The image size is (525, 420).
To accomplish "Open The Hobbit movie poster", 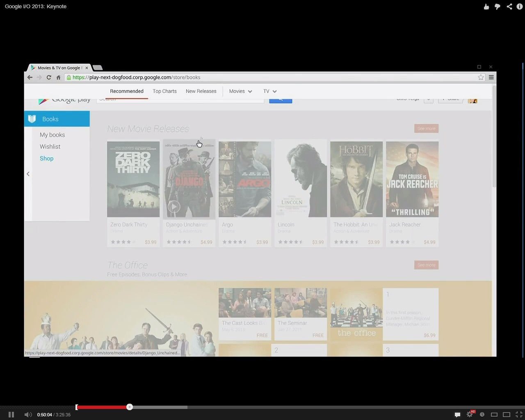I will coord(356,179).
